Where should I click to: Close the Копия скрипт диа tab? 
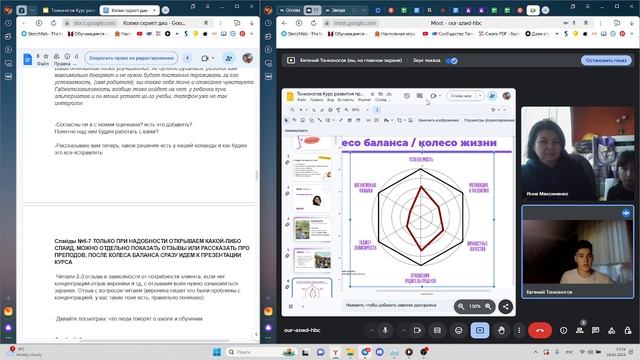(x=154, y=10)
